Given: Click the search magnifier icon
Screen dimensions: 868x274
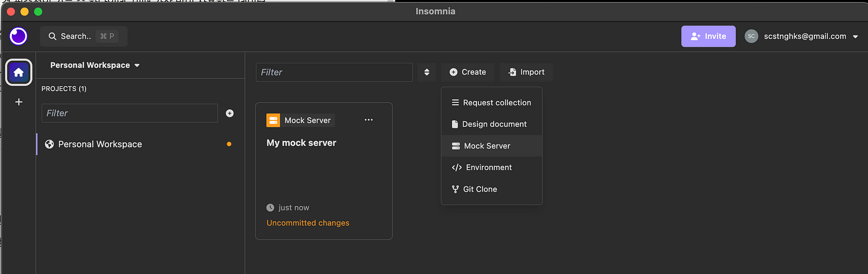Looking at the screenshot, I should [x=53, y=36].
